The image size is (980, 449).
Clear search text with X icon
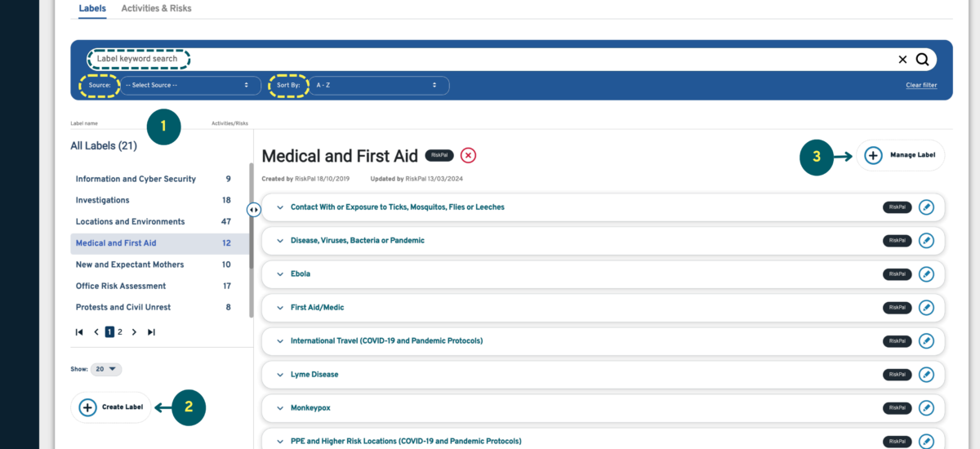[902, 60]
